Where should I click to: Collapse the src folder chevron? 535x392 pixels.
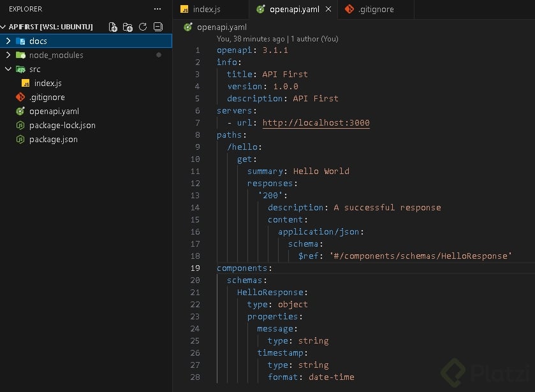[8, 69]
